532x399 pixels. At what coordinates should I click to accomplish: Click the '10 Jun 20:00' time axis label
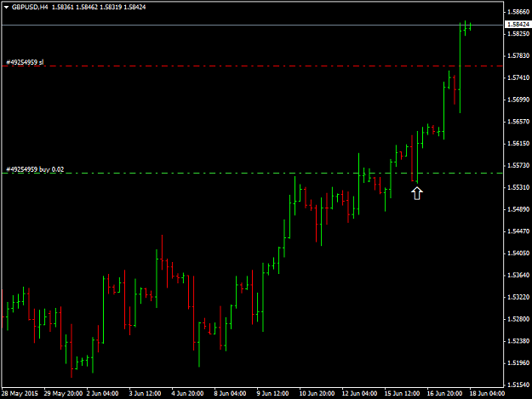point(317,394)
